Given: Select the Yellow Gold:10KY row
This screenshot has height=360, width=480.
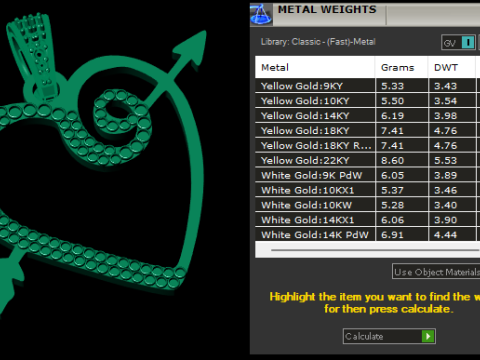Looking at the screenshot, I should click(x=368, y=101).
